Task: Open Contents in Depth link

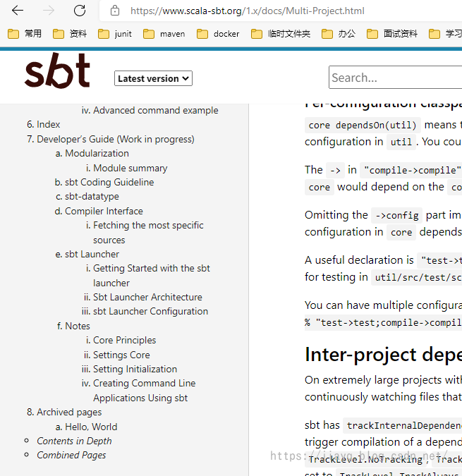Action: click(x=74, y=441)
